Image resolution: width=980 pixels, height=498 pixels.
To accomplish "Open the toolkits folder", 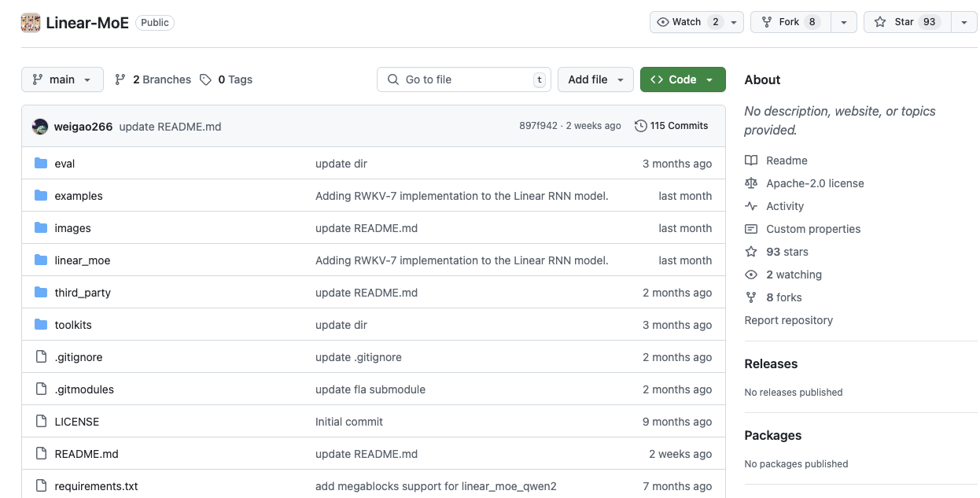I will pos(73,325).
